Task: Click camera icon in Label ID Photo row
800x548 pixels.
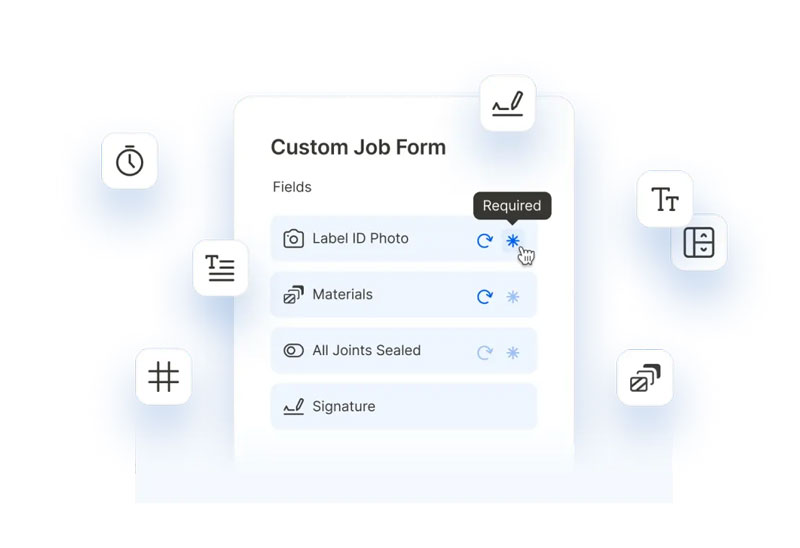Action: [x=293, y=239]
